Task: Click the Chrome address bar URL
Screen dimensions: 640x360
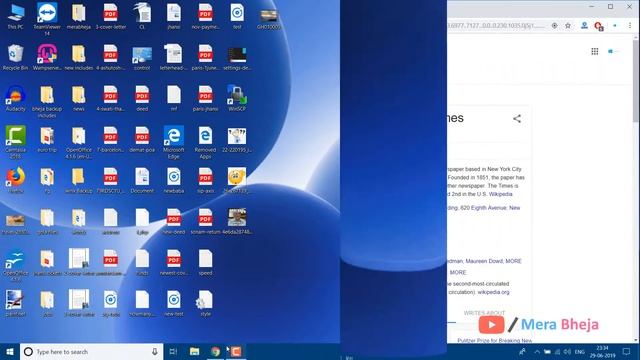Action: coord(496,26)
